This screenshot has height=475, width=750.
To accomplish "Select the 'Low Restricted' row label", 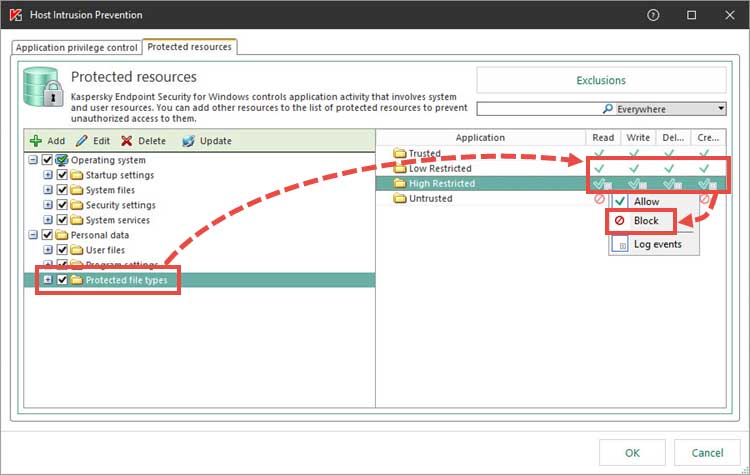I will 440,168.
